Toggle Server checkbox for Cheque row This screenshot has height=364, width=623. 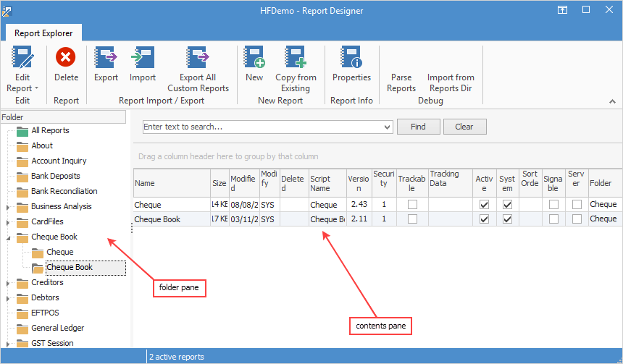click(577, 204)
